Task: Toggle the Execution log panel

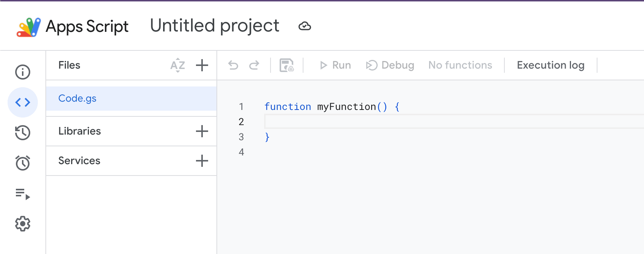Action: pyautogui.click(x=551, y=65)
